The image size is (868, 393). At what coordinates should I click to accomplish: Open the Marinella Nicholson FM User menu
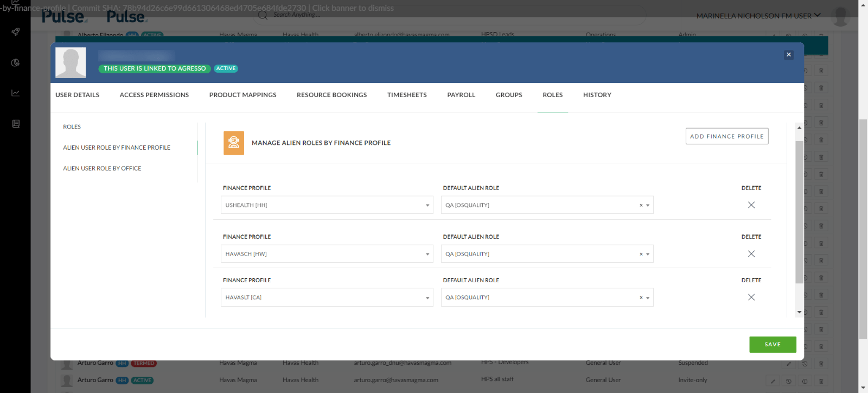(758, 16)
